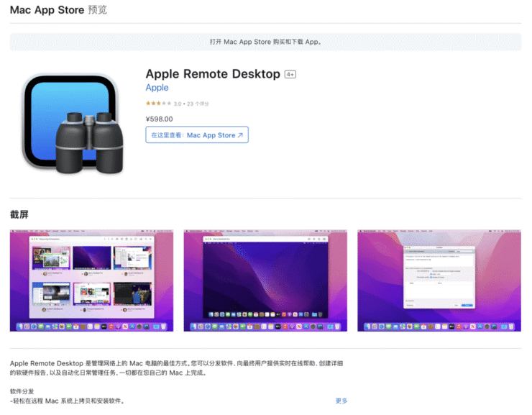Screen dimensions: 532x415
Task: Click the 软件分发 description line
Action: click(22, 391)
